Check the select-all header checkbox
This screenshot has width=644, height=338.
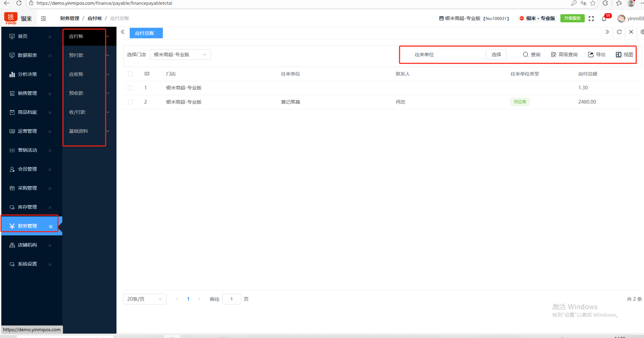(130, 74)
